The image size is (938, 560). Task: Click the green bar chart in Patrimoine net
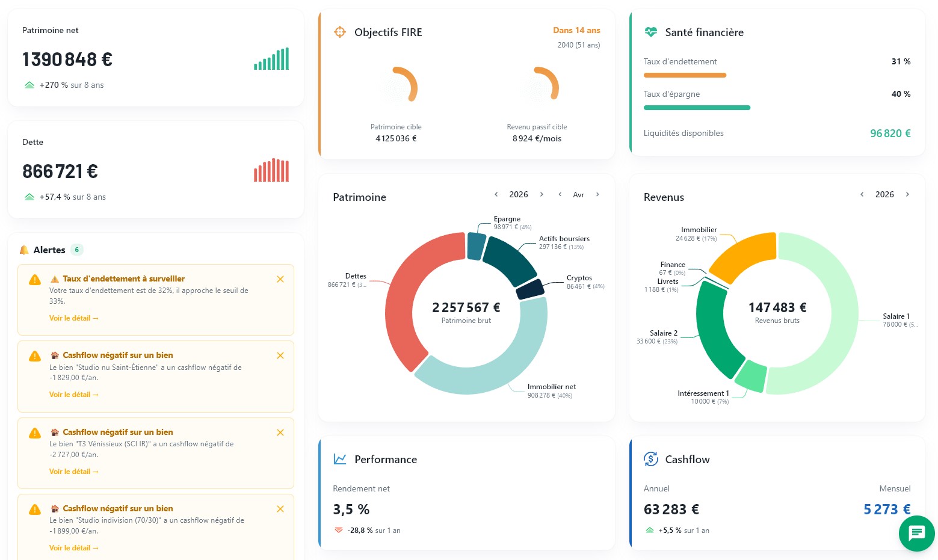pyautogui.click(x=271, y=59)
